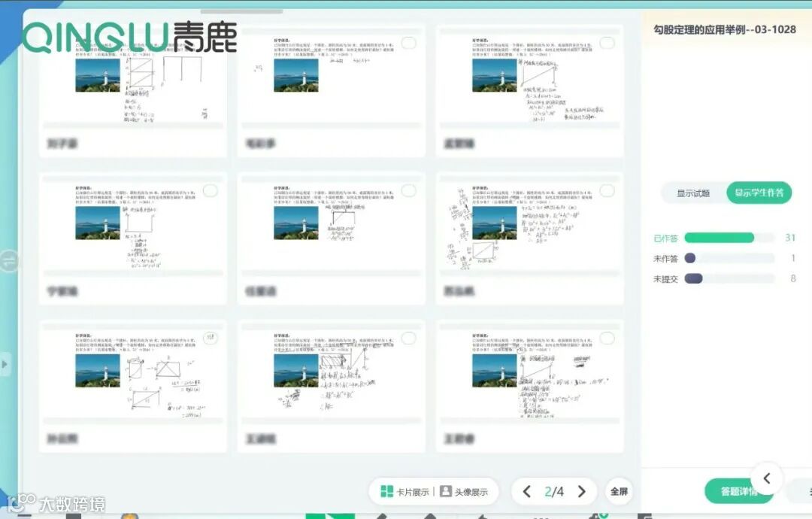
Task: Switch to card view (卡片展示)
Action: [x=405, y=492]
